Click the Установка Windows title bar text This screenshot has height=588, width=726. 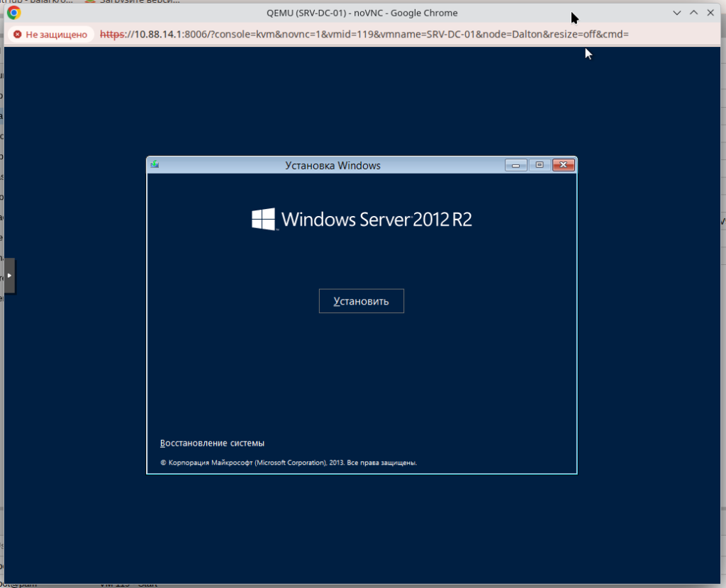(333, 165)
